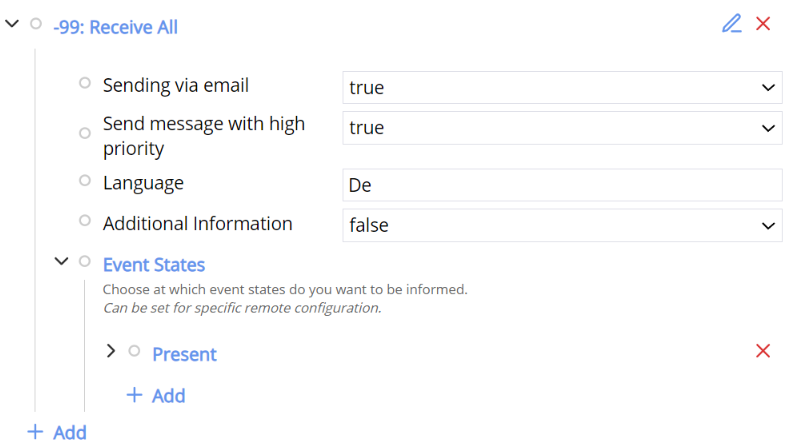The width and height of the screenshot is (795, 447).
Task: Click the circle next to Event States
Action: (x=85, y=262)
